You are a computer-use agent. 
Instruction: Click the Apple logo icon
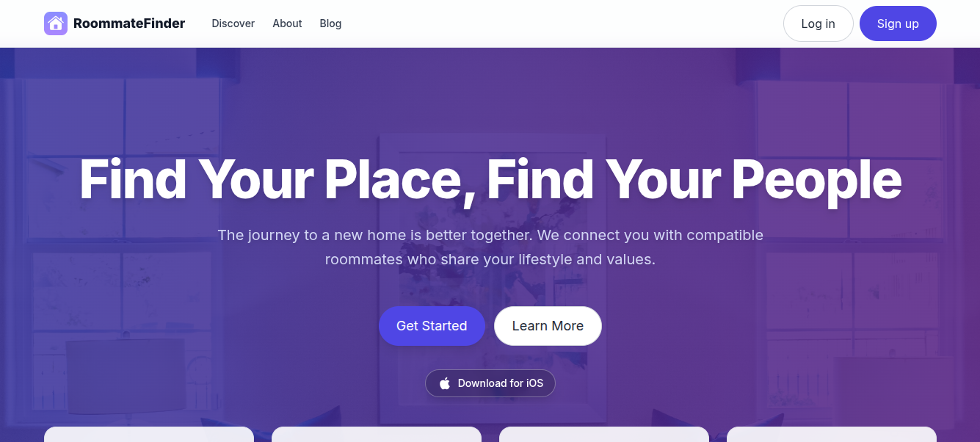pos(445,383)
